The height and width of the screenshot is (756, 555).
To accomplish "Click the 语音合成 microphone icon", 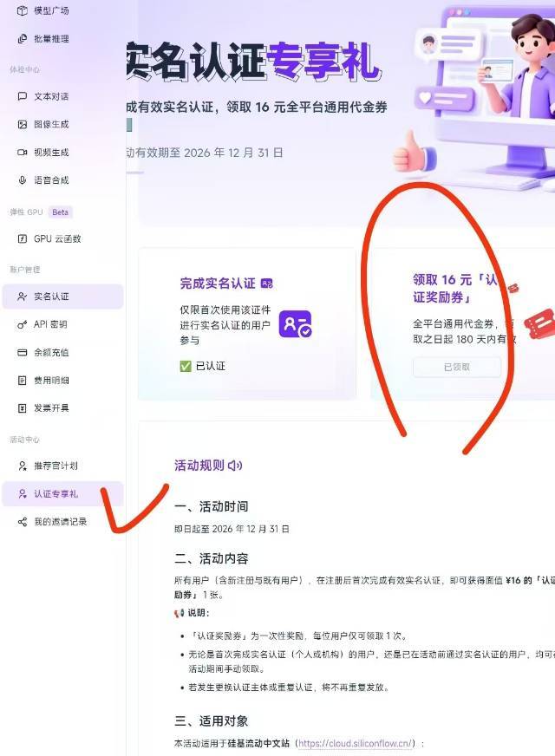I will tap(23, 180).
